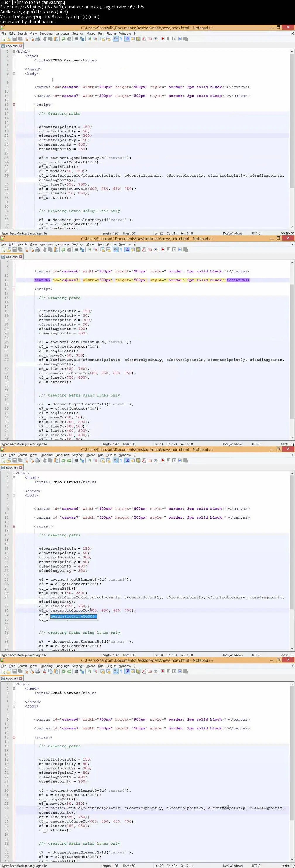The height and width of the screenshot is (868, 295).
Task: Toggle Word Wrap in top window toolbar
Action: (115, 39)
